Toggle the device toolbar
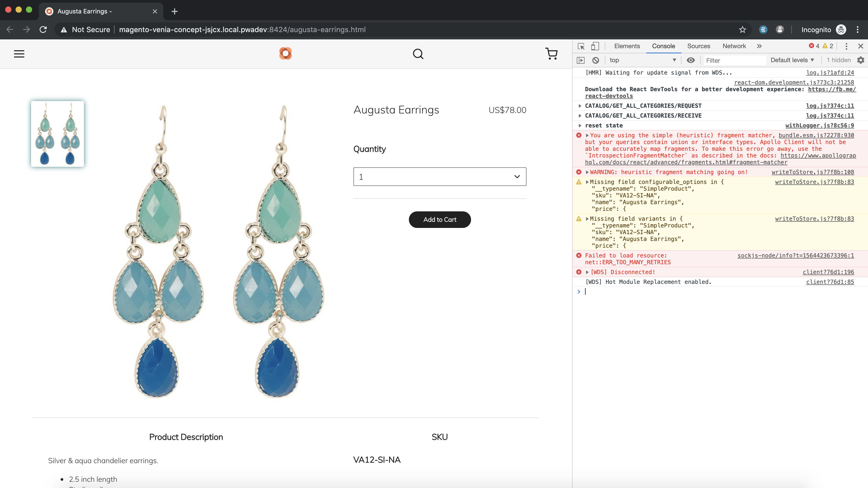This screenshot has height=488, width=868. coord(595,46)
